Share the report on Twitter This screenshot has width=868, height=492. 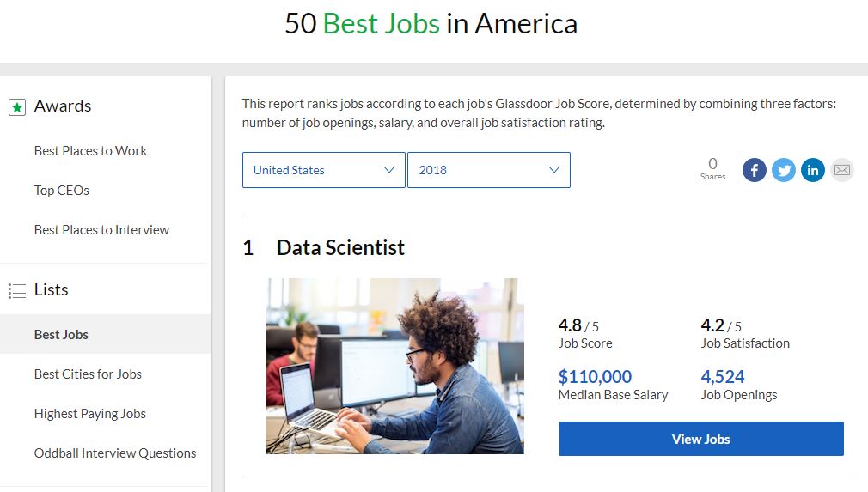[783, 170]
